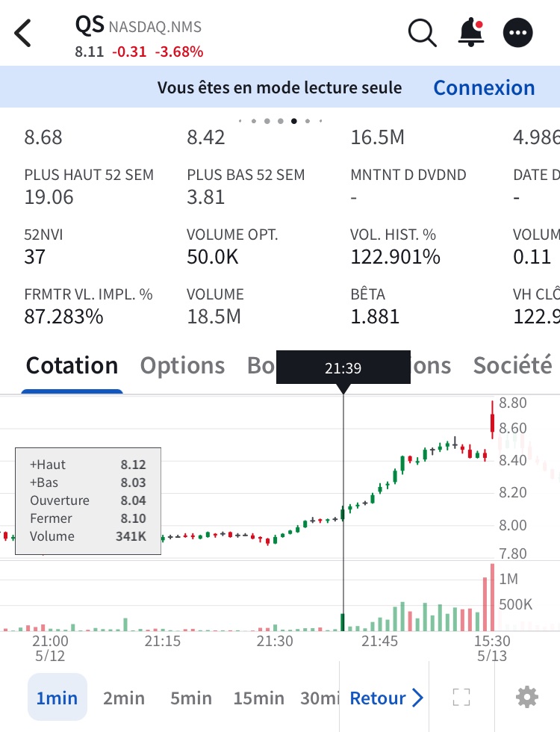The width and height of the screenshot is (560, 732).
Task: Tap the MNTNT D DVDND label
Action: [x=408, y=175]
